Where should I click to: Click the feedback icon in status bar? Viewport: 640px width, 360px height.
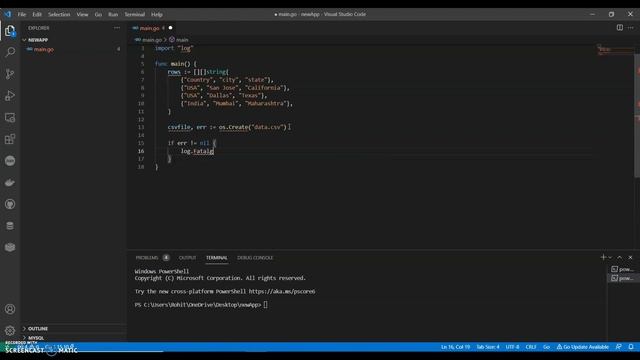[x=619, y=347]
